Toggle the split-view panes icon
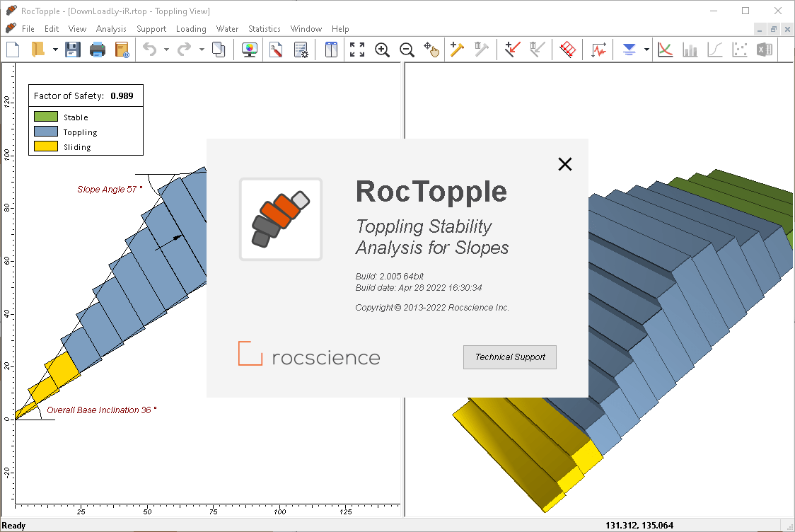Screen dimensions: 795x532 [x=331, y=50]
